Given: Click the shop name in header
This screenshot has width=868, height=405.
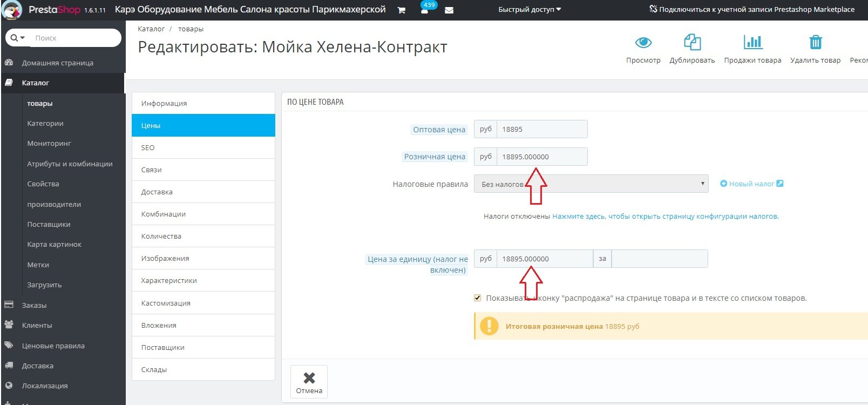Looking at the screenshot, I should [x=250, y=9].
